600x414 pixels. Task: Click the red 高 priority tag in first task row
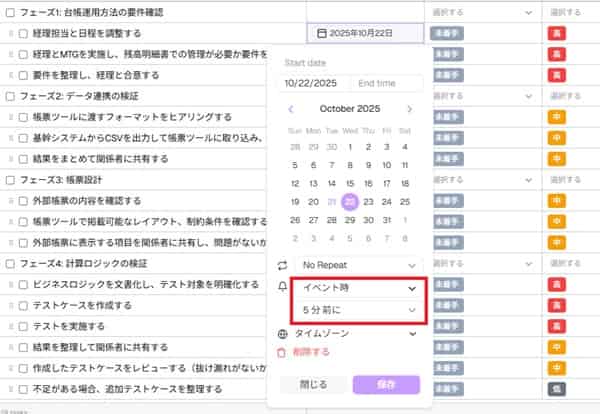(557, 33)
